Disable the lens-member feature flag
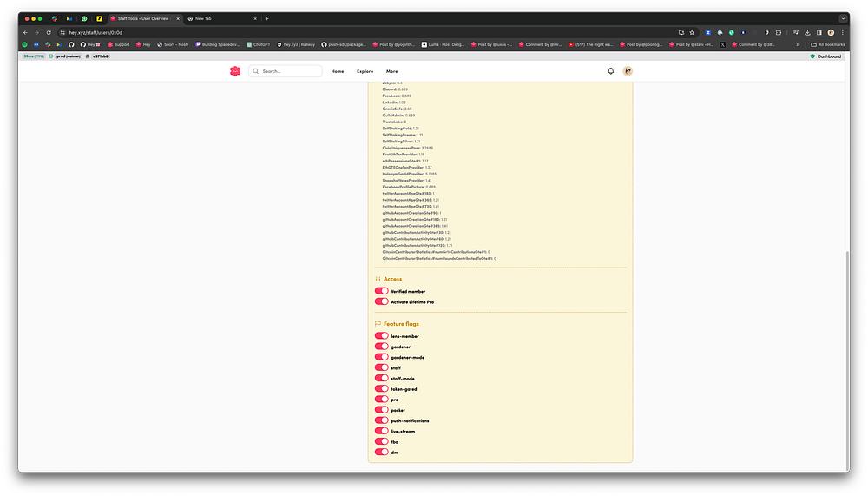The image size is (868, 496). click(381, 336)
